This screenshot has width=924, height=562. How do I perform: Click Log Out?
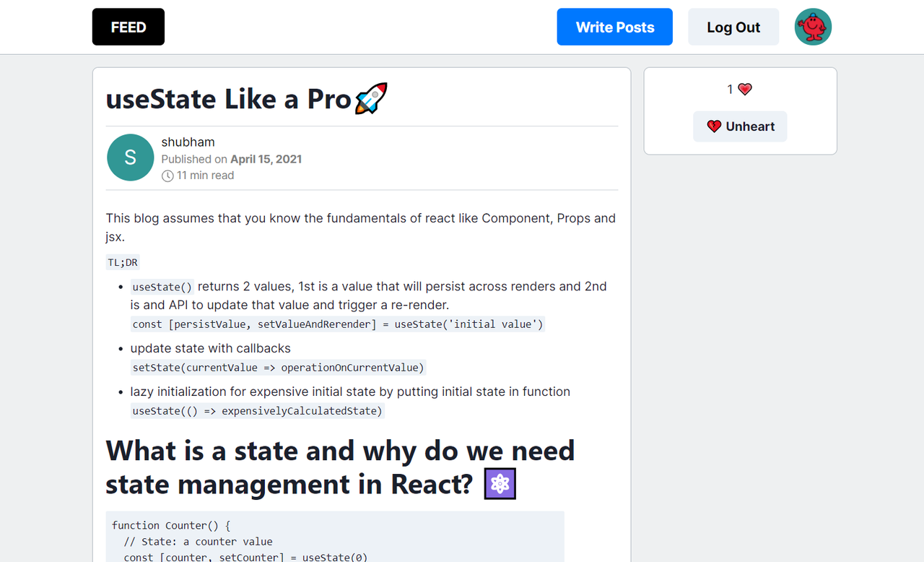[733, 27]
